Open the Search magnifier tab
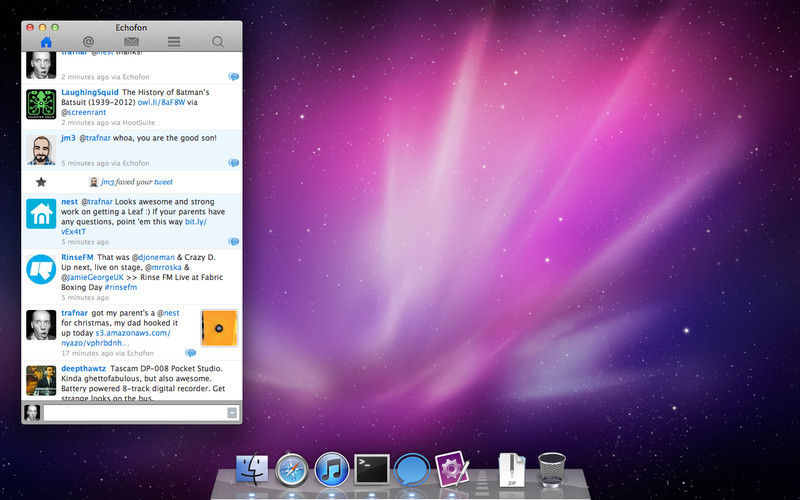The height and width of the screenshot is (500, 800). 218,41
